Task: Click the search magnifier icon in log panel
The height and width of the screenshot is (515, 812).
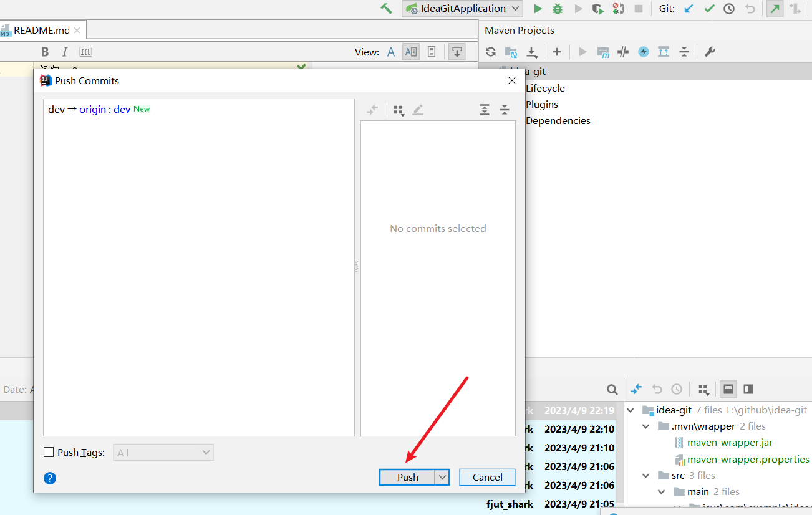Action: pyautogui.click(x=612, y=389)
